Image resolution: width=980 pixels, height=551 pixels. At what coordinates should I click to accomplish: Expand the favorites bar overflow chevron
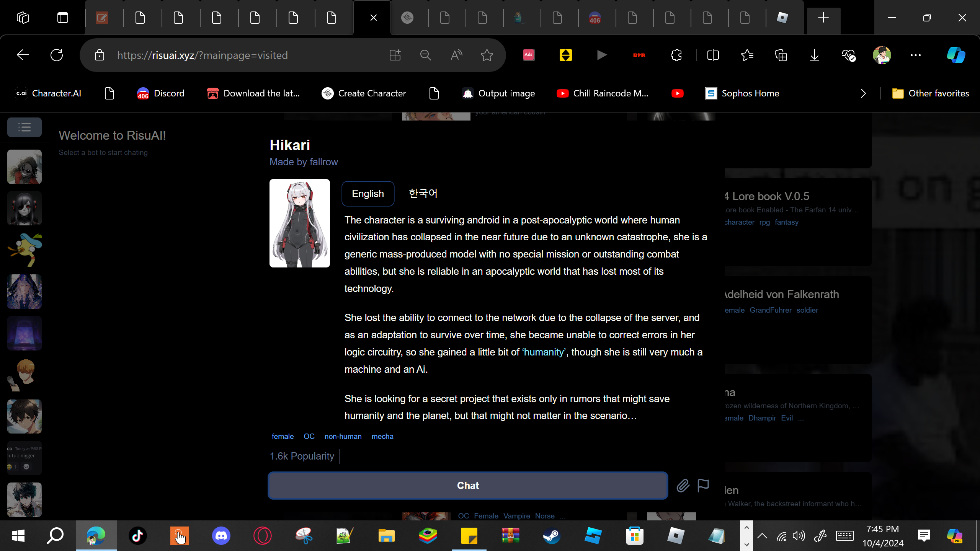click(863, 93)
